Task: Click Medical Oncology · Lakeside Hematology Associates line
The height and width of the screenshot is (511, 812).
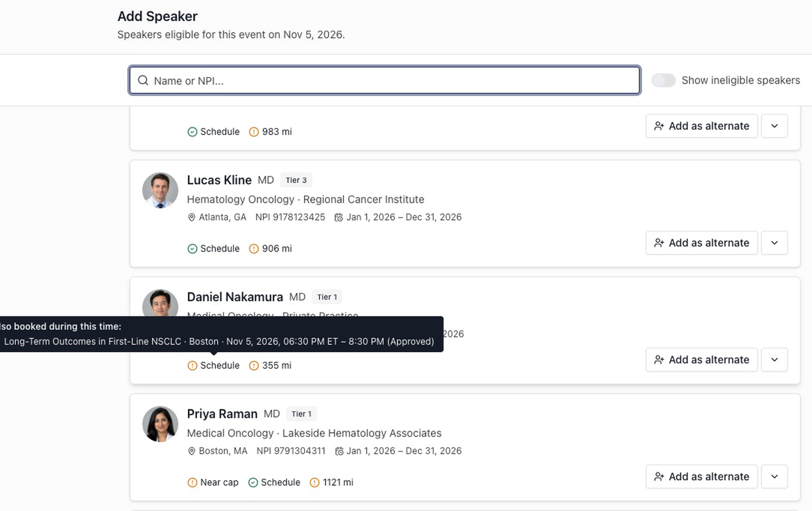Action: pos(314,433)
